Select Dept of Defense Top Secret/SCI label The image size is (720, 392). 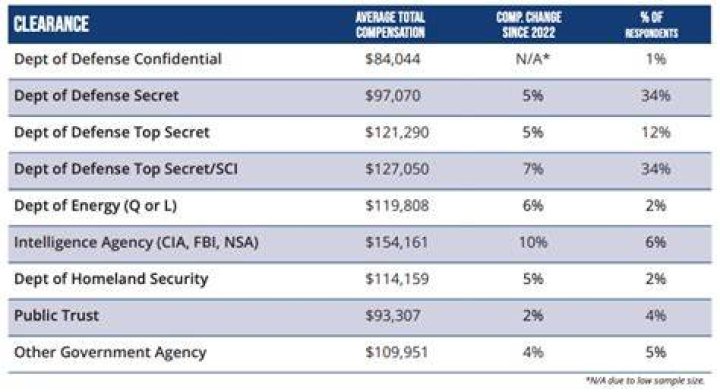coord(126,169)
